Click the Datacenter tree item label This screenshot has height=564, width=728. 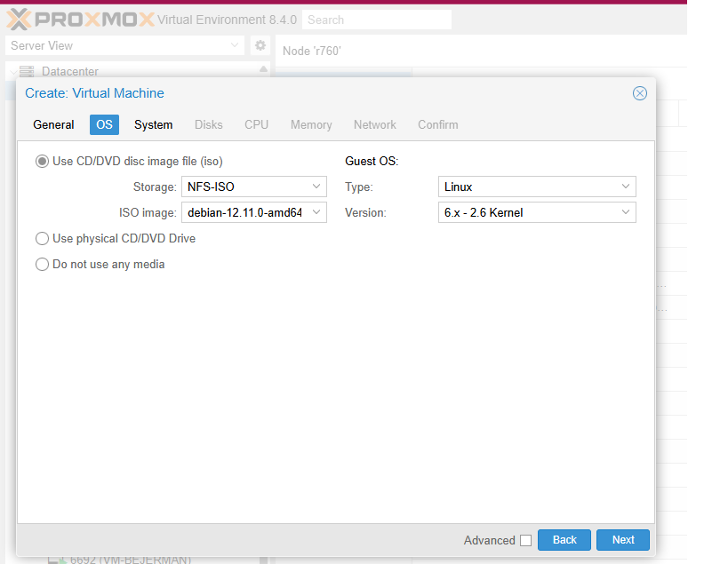coord(70,71)
